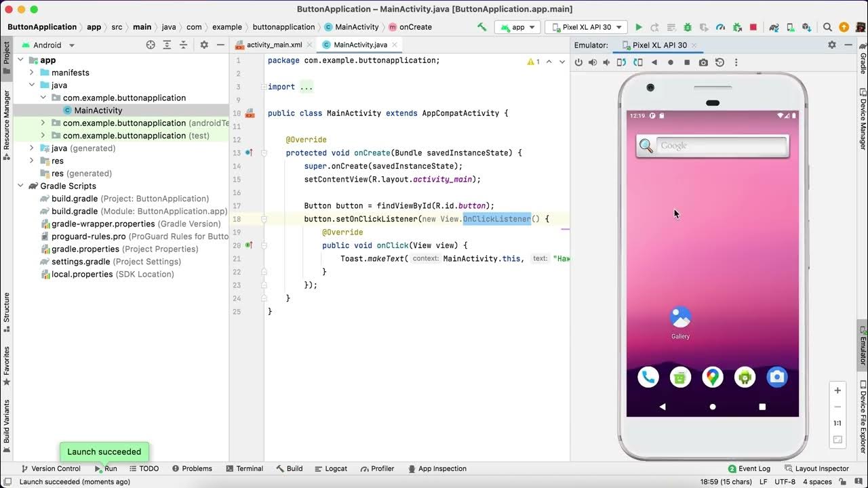Open the app run configuration dropdown
868x488 pixels.
(517, 27)
